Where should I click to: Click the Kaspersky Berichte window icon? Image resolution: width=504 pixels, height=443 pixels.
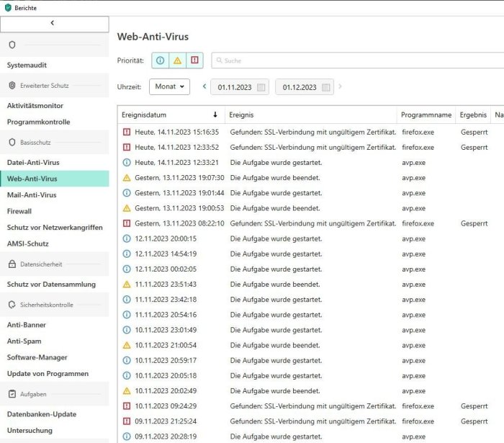[8, 8]
